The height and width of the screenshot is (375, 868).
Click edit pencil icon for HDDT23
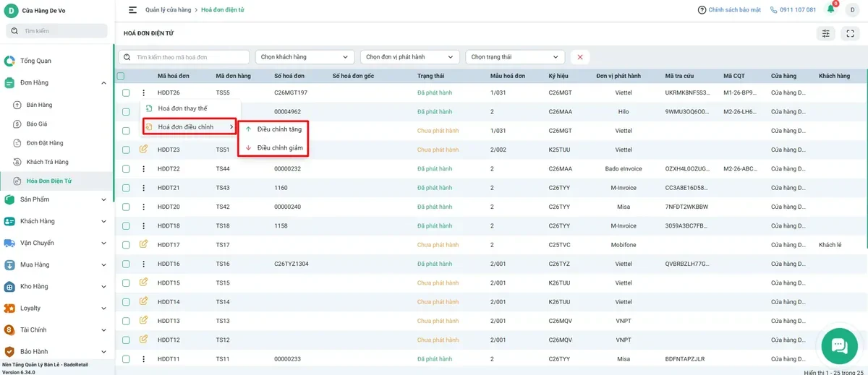click(x=143, y=150)
